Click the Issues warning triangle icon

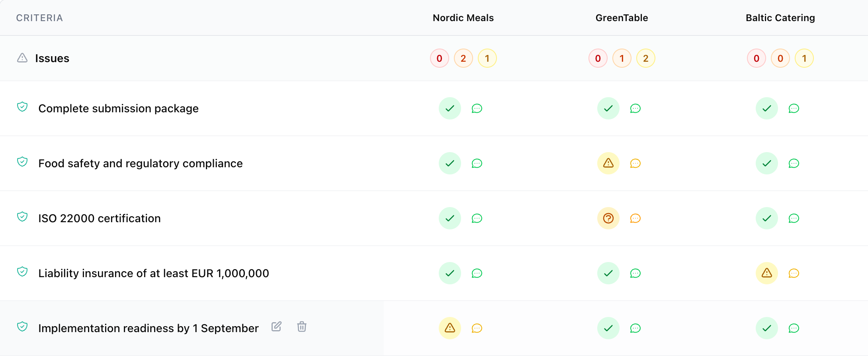pos(22,58)
